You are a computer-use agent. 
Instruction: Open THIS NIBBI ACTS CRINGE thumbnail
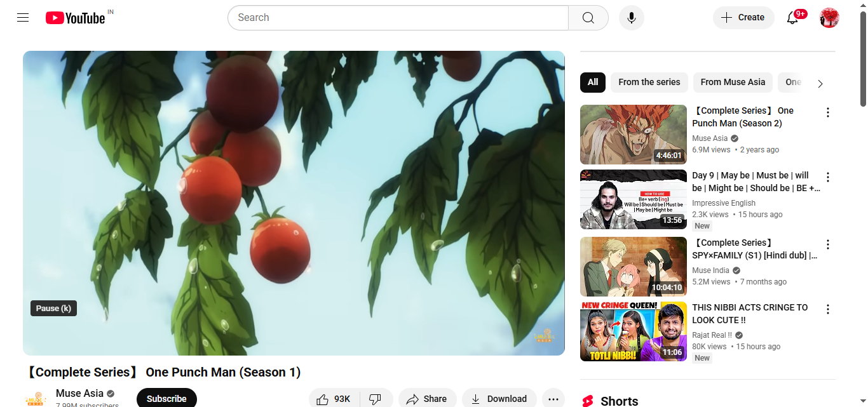[x=634, y=331]
